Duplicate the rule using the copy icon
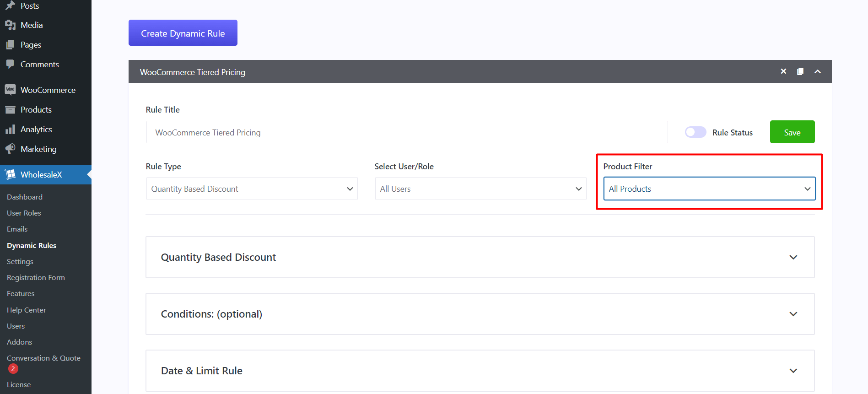The image size is (868, 394). [800, 71]
